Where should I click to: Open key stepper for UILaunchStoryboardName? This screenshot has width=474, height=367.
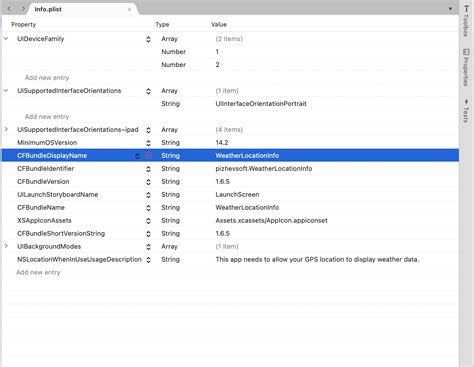[148, 195]
